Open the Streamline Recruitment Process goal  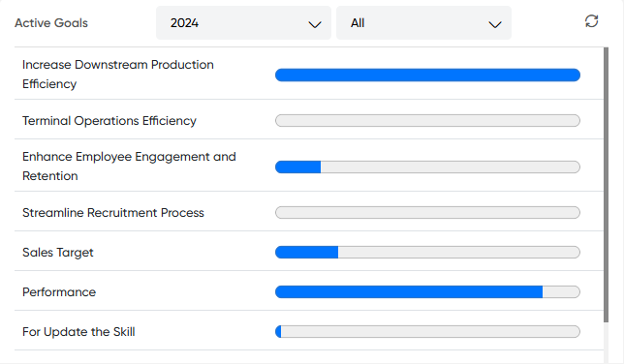click(113, 212)
